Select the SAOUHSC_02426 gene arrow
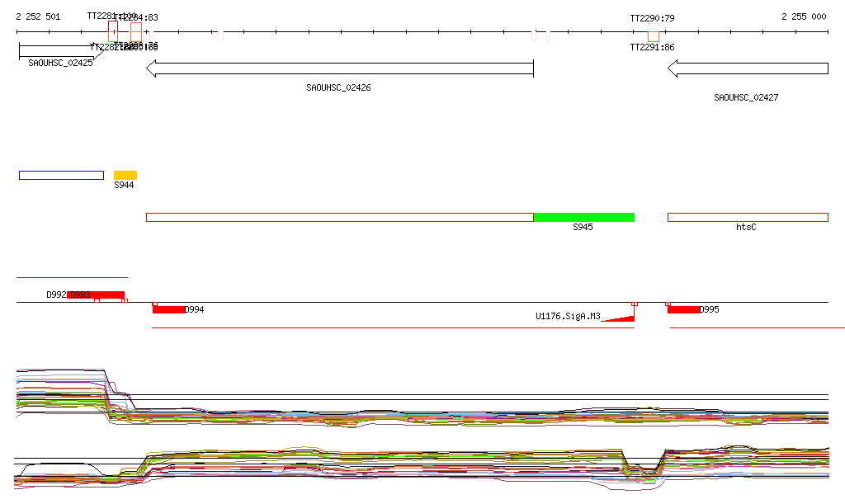This screenshot has height=504, width=845. pyautogui.click(x=339, y=68)
